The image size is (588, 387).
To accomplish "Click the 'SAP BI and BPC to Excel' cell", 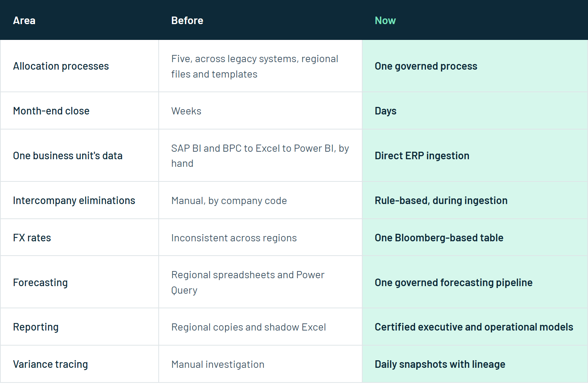I will pyautogui.click(x=260, y=156).
